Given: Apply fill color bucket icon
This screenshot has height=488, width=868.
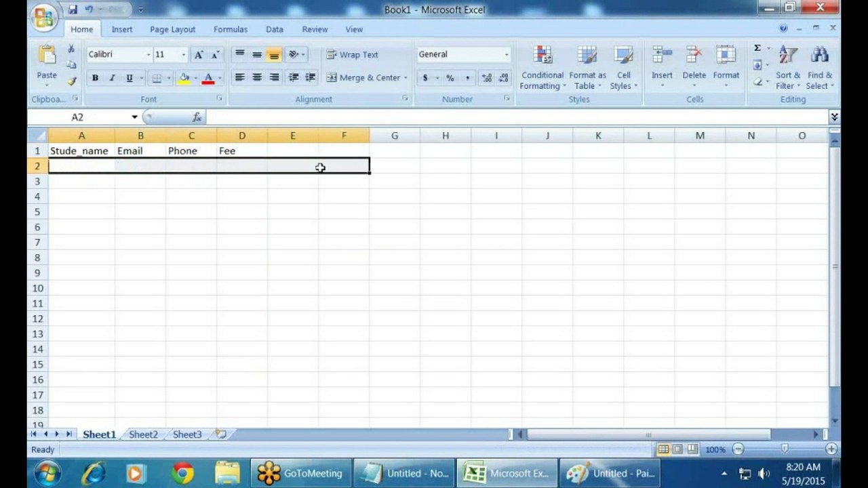Looking at the screenshot, I should (x=184, y=78).
